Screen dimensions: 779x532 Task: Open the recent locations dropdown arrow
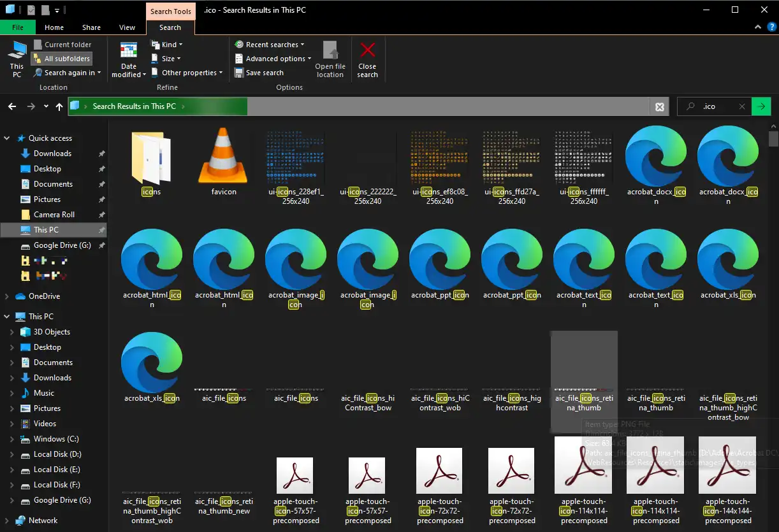tap(46, 106)
